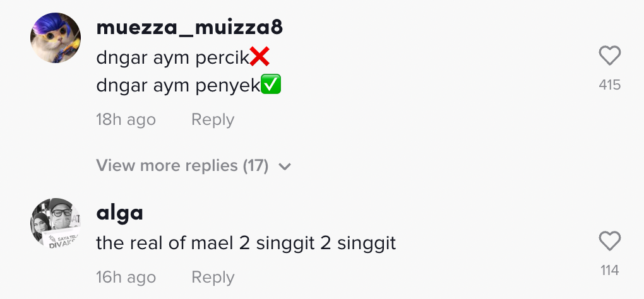Click the '18h ago' timestamp
644x299 pixels.
[x=126, y=120]
